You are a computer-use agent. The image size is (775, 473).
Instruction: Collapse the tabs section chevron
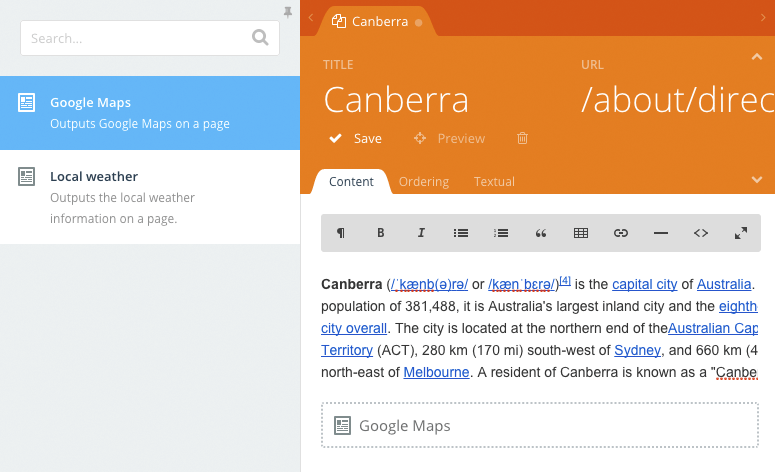coord(757,179)
